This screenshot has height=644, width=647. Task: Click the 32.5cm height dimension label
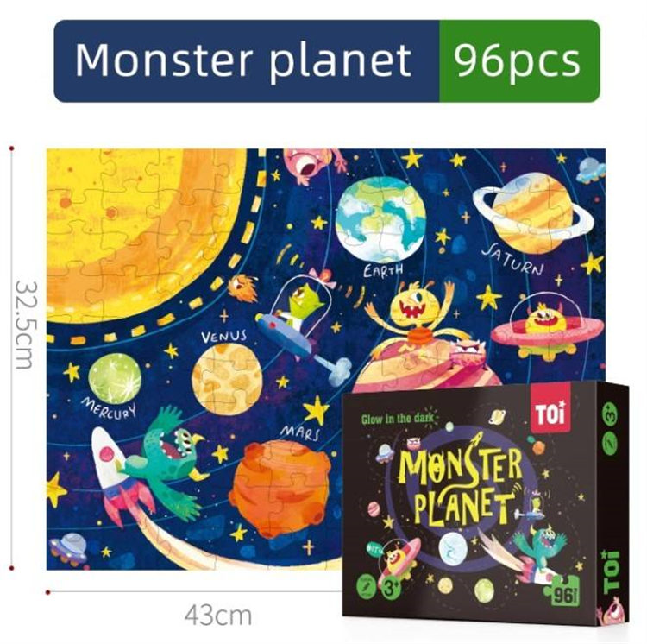pyautogui.click(x=28, y=325)
